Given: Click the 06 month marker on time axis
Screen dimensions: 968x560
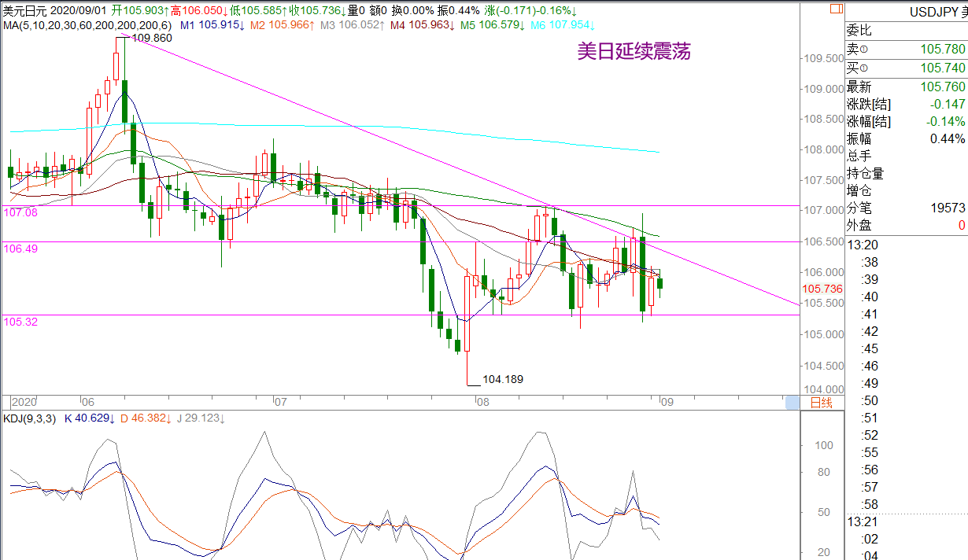Looking at the screenshot, I should click(87, 401).
